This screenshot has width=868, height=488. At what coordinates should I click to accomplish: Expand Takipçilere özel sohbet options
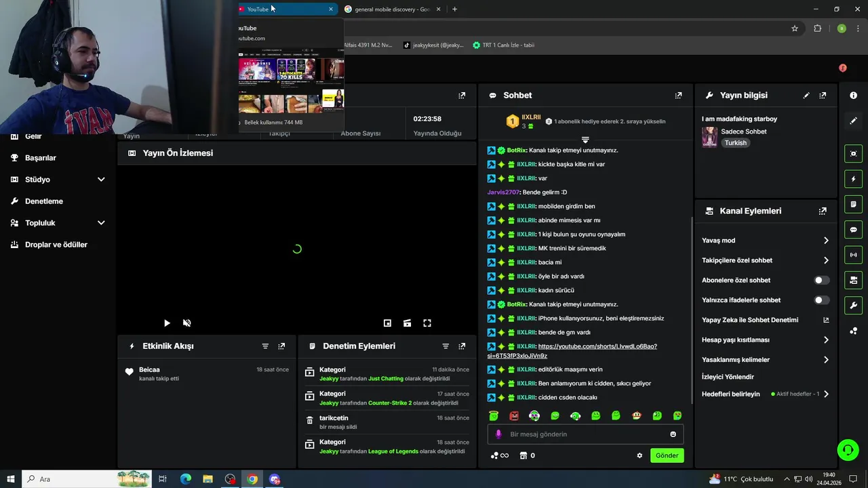826,260
